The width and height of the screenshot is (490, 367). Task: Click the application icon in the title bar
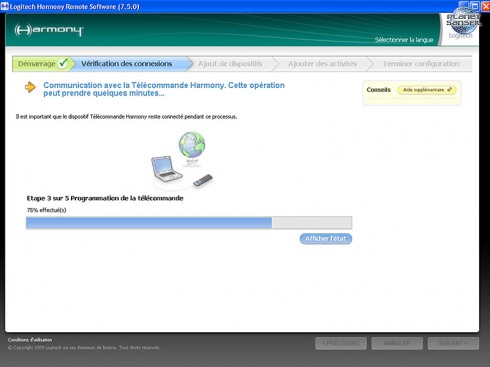[4, 6]
